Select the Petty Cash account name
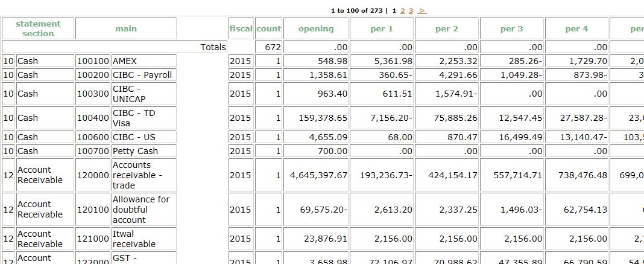The image size is (644, 264). click(x=135, y=151)
